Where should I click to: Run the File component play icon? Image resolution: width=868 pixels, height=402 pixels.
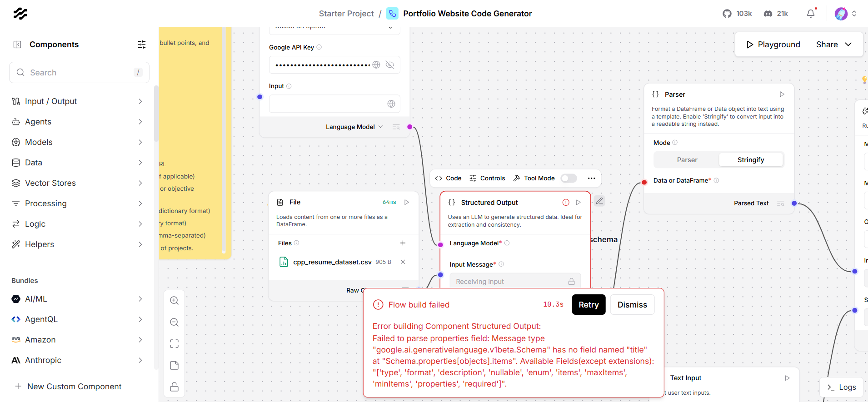(x=407, y=202)
